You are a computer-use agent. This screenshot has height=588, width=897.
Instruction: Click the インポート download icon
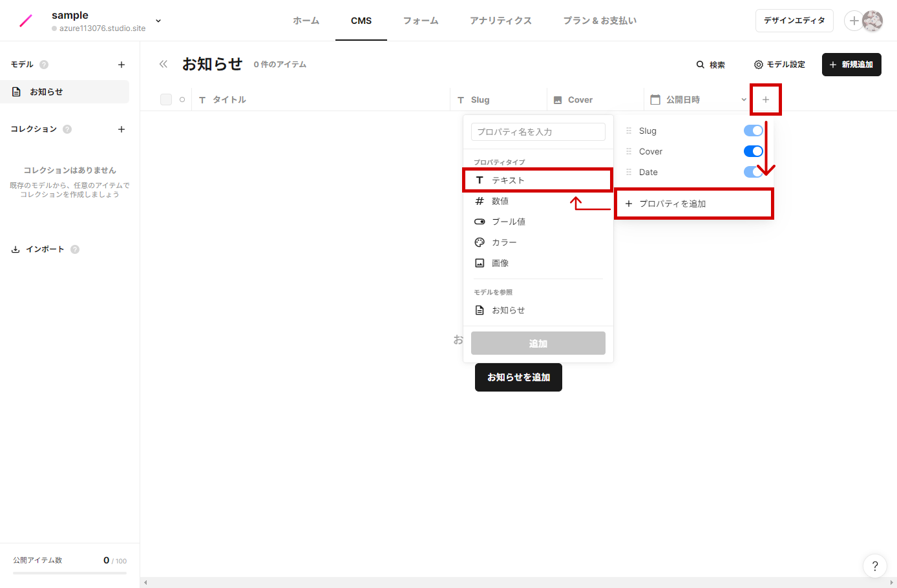[x=16, y=249]
